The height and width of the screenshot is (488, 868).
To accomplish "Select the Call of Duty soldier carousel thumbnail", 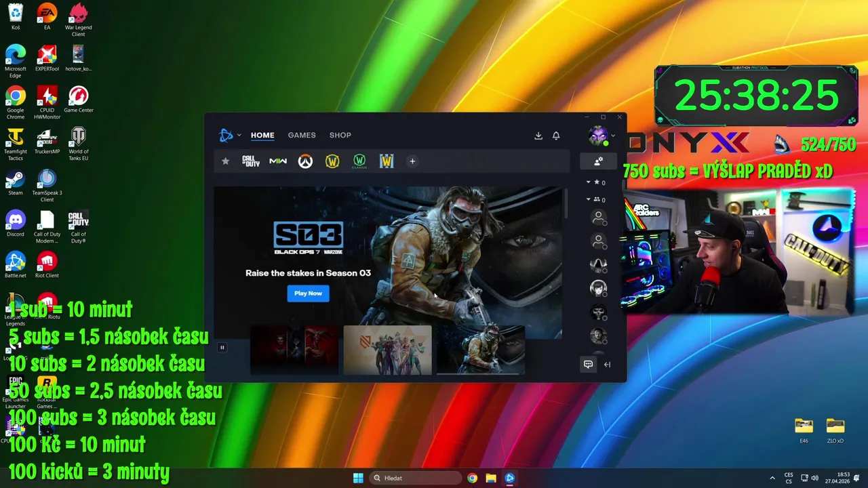I will [480, 349].
